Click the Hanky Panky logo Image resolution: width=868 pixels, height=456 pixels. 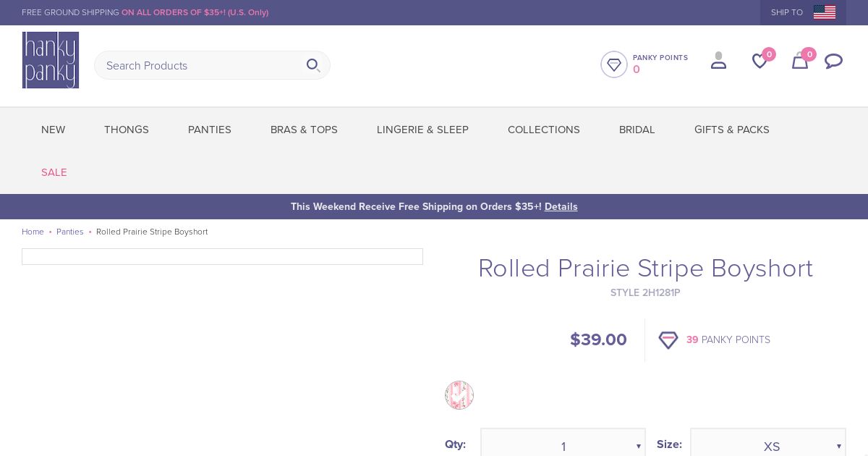click(51, 60)
